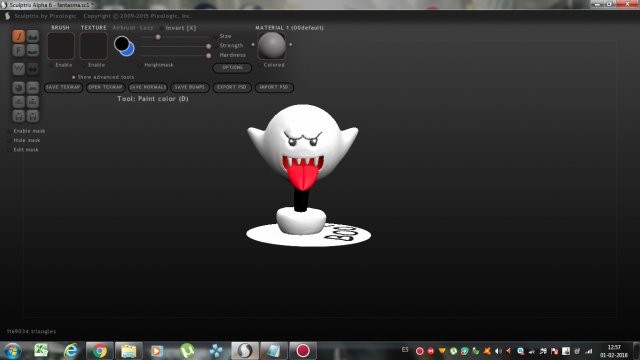Toggle the wireframe W tool icon

pyautogui.click(x=18, y=69)
